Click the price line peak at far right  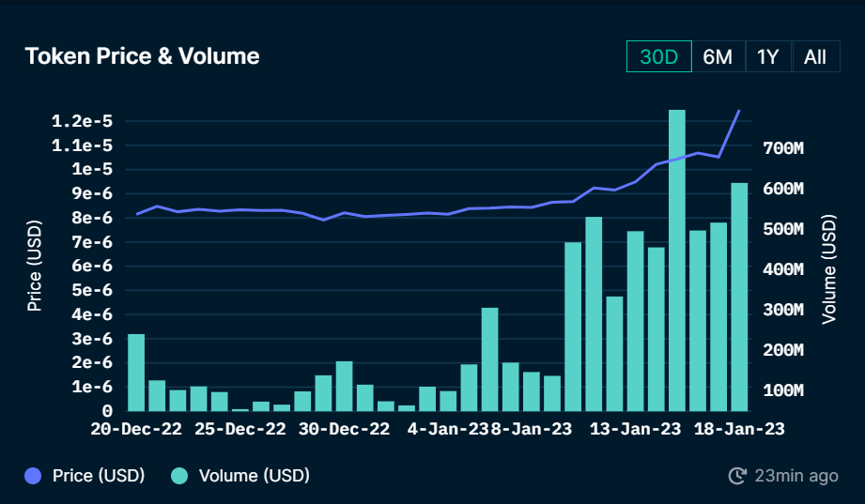pyautogui.click(x=739, y=111)
